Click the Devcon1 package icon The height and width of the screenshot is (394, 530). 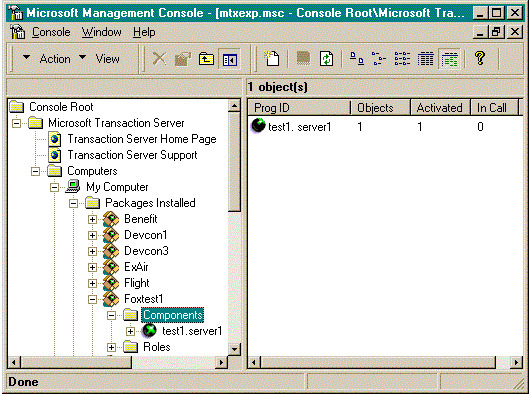click(x=111, y=235)
